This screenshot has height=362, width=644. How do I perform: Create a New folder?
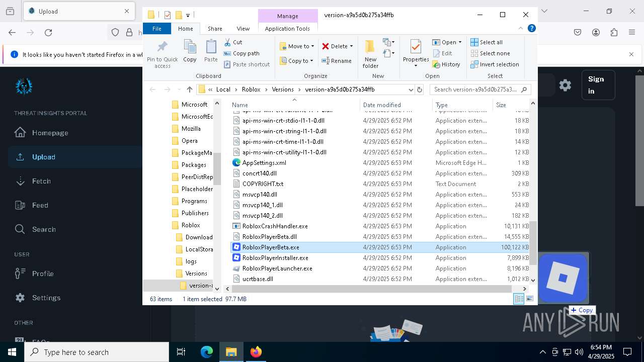click(x=370, y=54)
